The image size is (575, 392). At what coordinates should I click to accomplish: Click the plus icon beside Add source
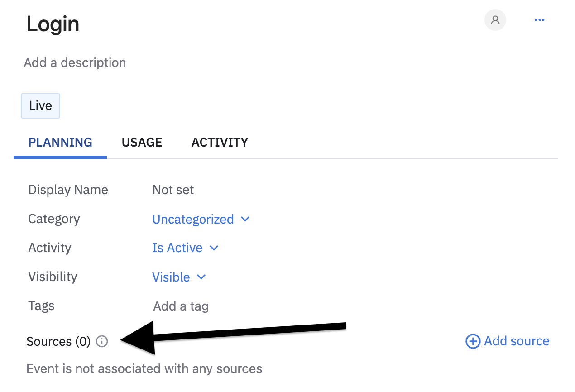click(473, 341)
